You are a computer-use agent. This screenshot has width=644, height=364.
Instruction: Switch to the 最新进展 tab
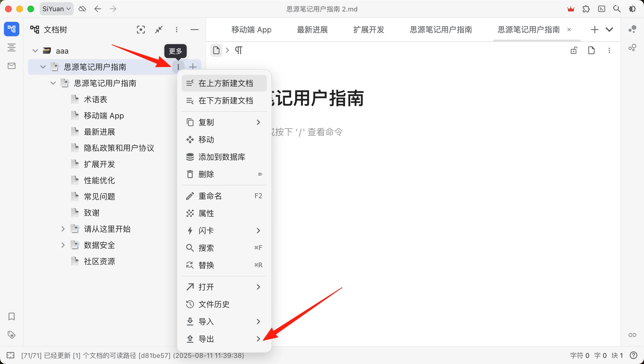(x=312, y=30)
